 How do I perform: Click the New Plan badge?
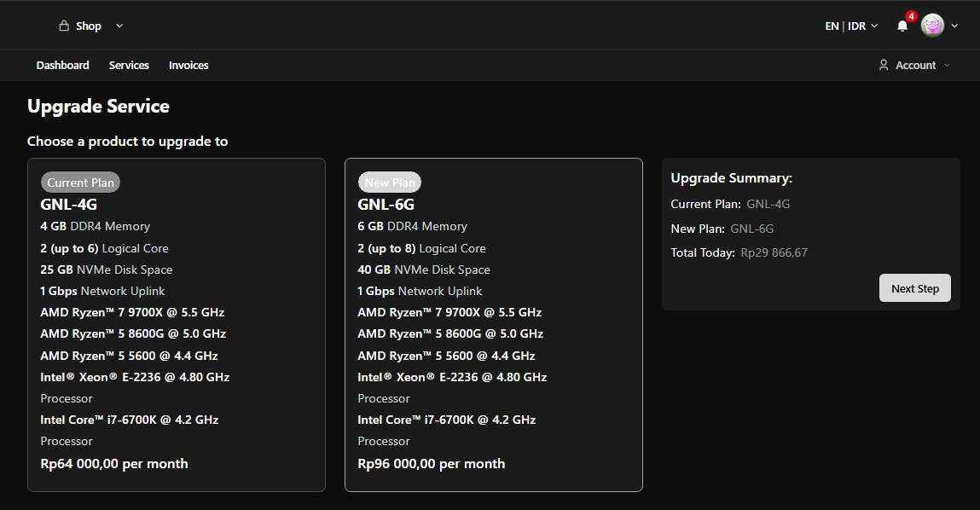click(x=390, y=183)
